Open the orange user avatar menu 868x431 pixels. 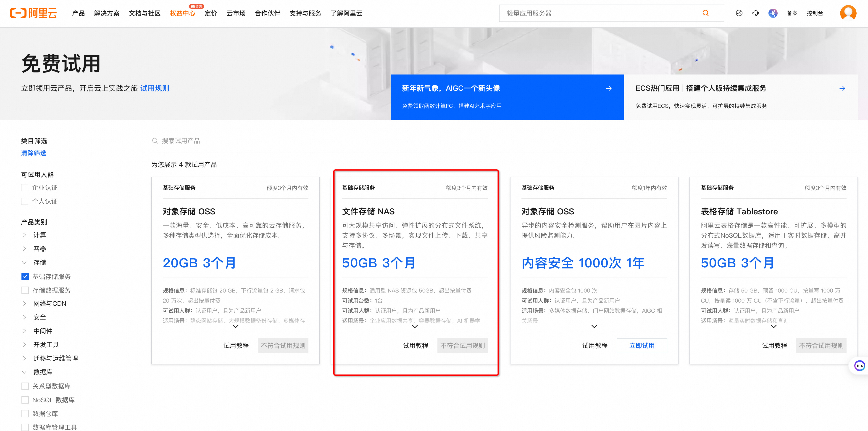point(848,13)
